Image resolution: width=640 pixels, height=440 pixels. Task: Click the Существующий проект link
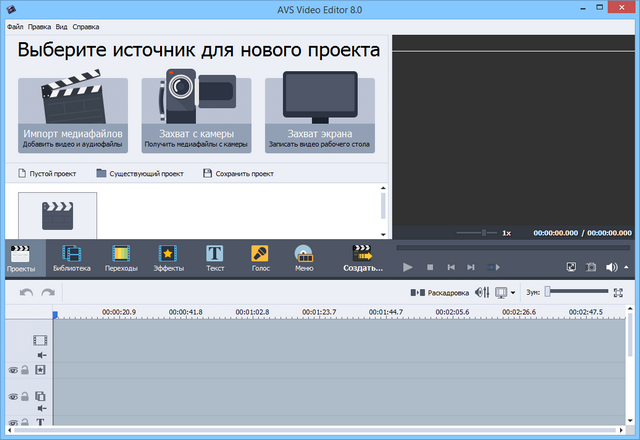[x=140, y=173]
